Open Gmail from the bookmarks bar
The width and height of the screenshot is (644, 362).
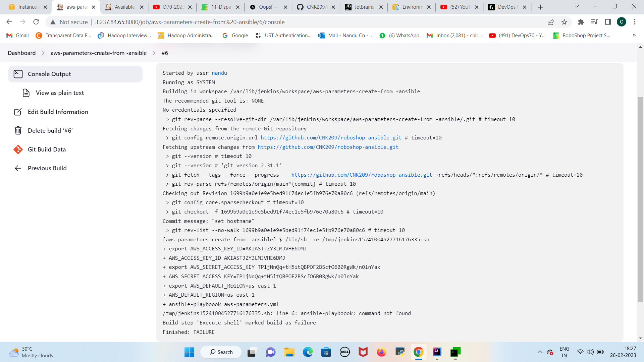pos(17,35)
